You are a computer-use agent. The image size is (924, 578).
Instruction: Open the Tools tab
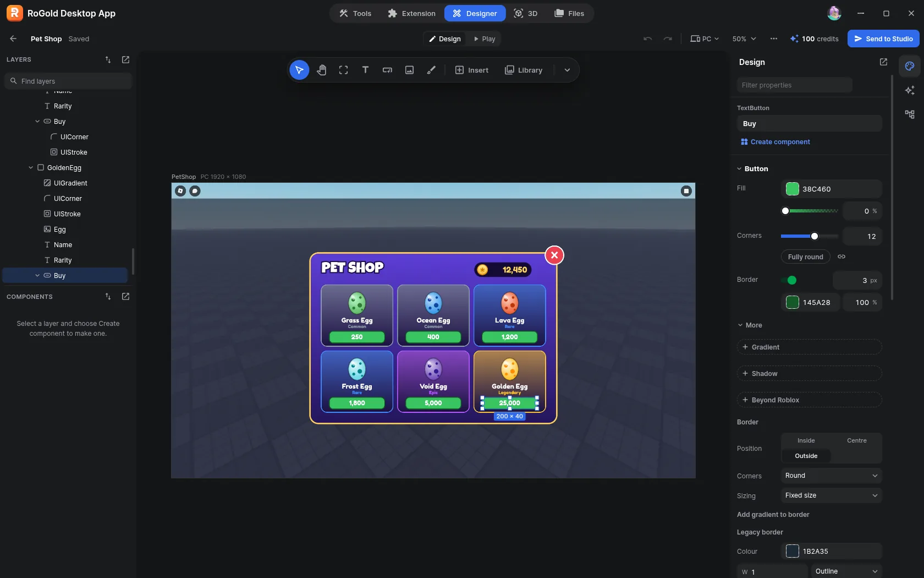coord(355,13)
